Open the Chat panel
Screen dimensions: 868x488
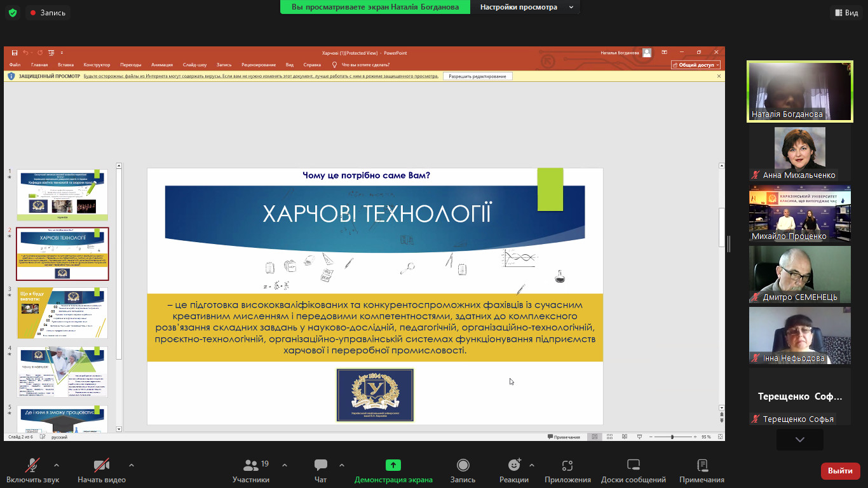click(321, 466)
